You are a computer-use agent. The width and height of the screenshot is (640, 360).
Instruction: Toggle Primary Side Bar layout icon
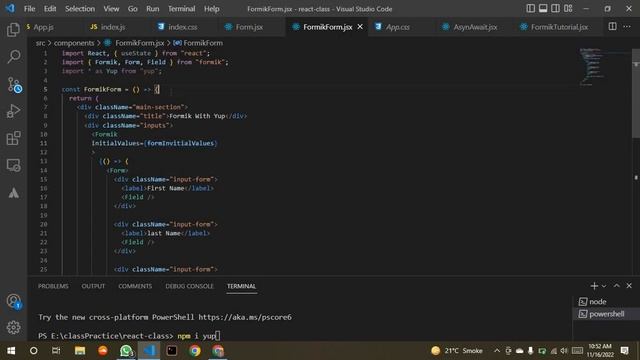click(x=530, y=9)
